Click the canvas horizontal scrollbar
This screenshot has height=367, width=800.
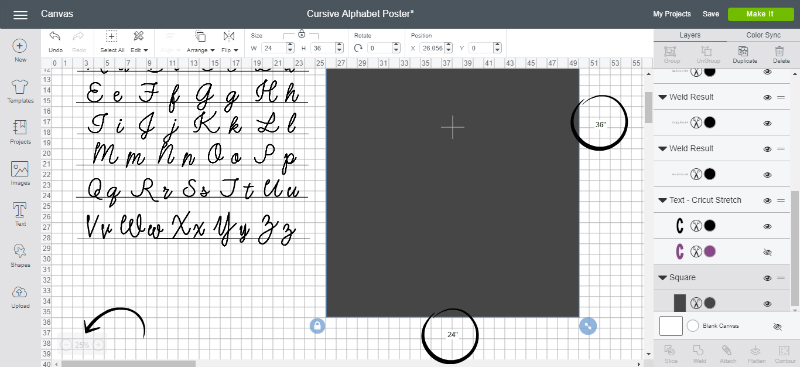point(129,364)
